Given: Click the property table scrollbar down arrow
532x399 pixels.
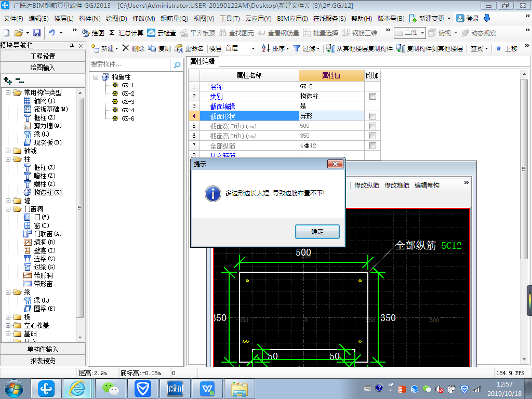Looking at the screenshot, I should click(524, 360).
